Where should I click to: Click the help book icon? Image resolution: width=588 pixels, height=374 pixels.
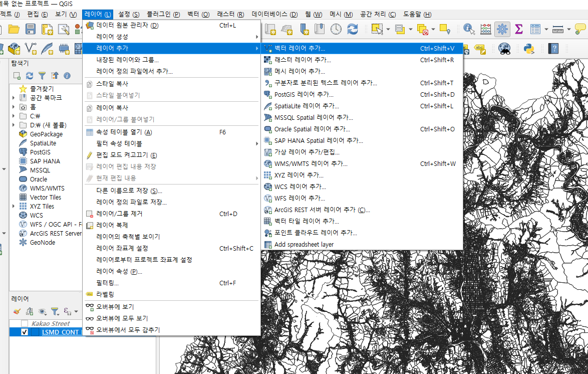553,49
